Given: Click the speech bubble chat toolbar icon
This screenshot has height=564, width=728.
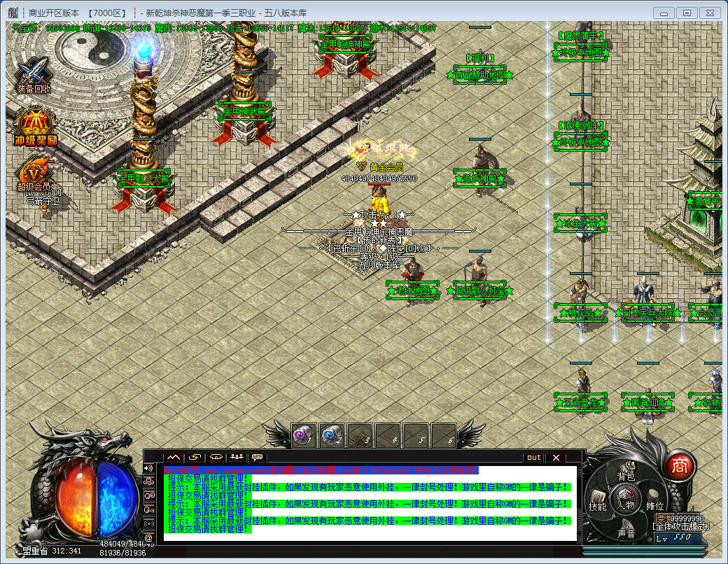Looking at the screenshot, I should coord(257,457).
